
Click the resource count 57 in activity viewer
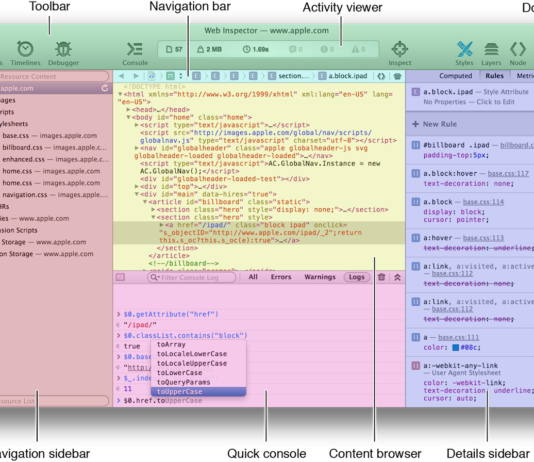(174, 49)
